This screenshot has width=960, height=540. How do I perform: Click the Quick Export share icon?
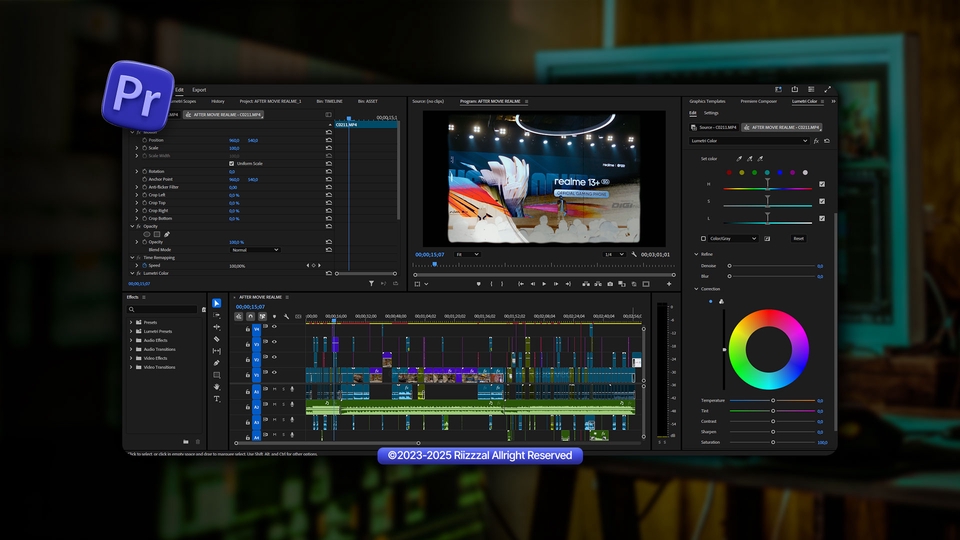(x=795, y=89)
